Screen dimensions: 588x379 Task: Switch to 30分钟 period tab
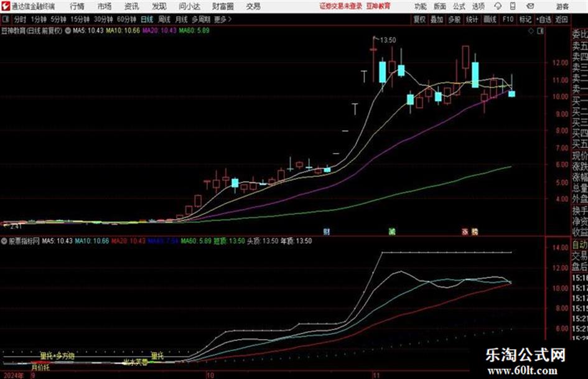pos(103,19)
